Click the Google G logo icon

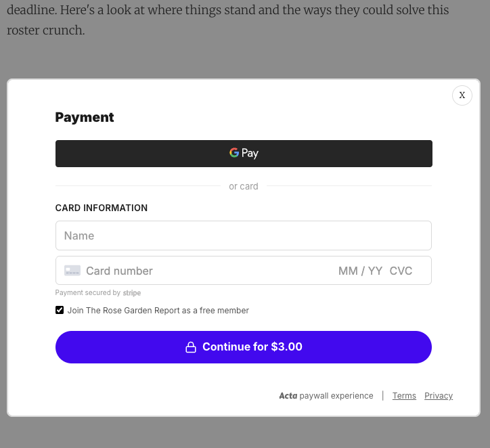234,152
